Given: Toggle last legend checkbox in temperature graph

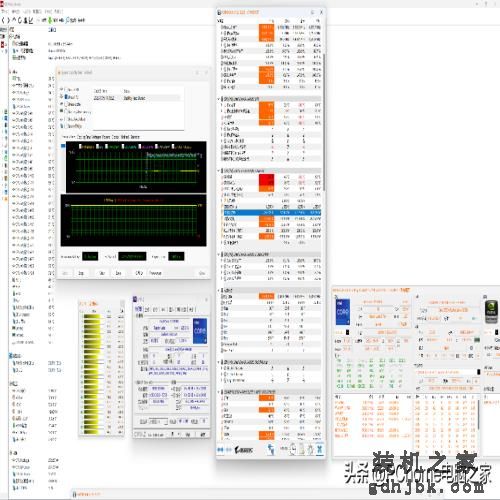Looking at the screenshot, I should point(174,146).
